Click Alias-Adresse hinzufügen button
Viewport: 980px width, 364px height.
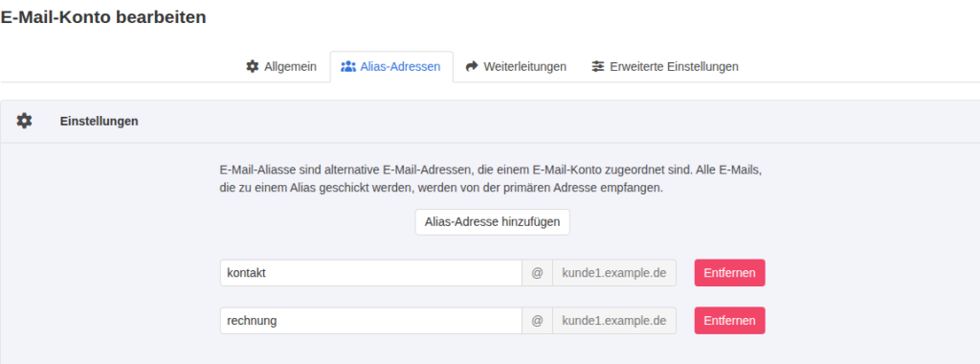(x=493, y=222)
